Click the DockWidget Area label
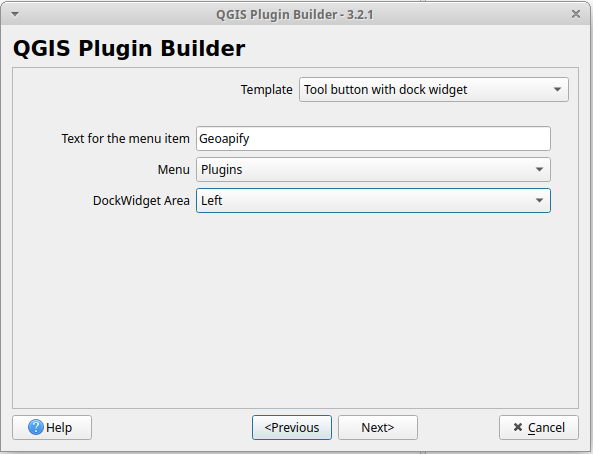This screenshot has height=454, width=593. tap(141, 201)
